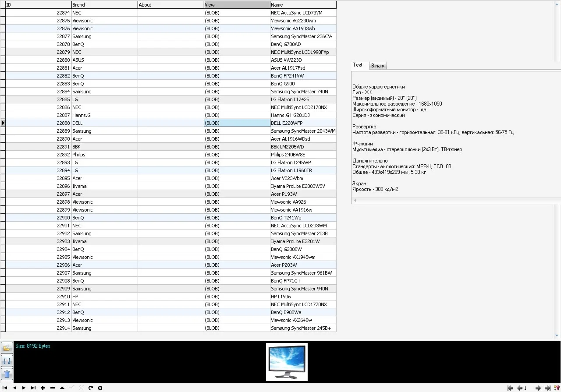
Task: Switch to the Binary tab
Action: pos(377,65)
